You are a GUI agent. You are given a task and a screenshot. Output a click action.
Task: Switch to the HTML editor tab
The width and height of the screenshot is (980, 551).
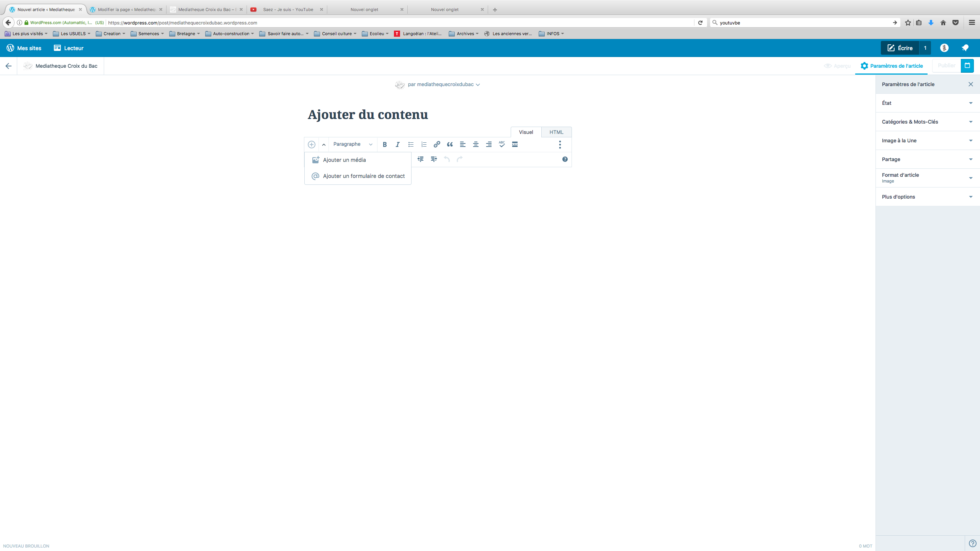tap(556, 132)
